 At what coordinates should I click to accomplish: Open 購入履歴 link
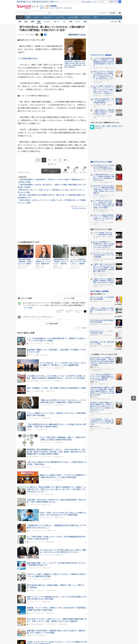[112, 13]
